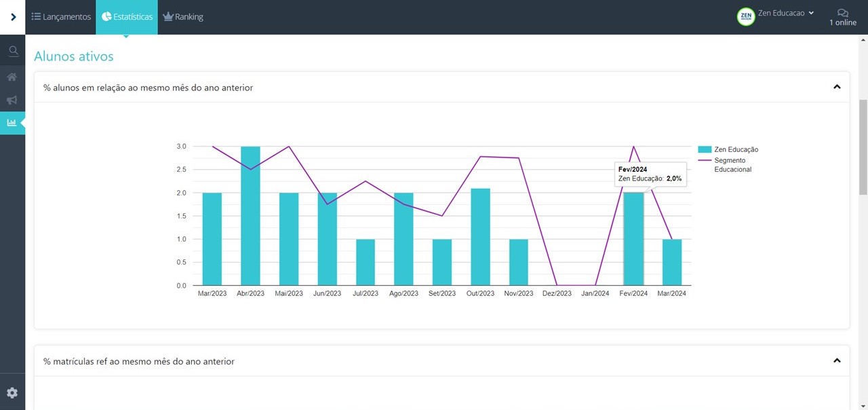The image size is (868, 410).
Task: Click the search magnifier in sidebar
Action: (x=12, y=51)
